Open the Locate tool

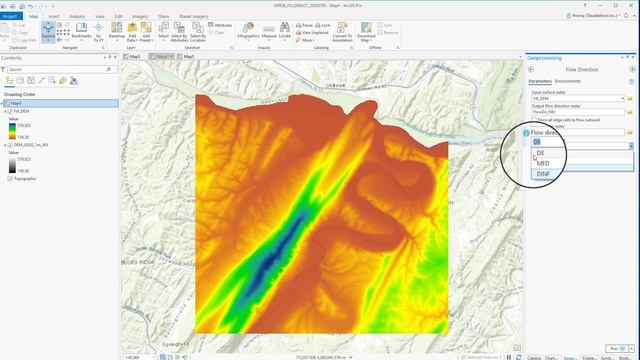(x=285, y=31)
